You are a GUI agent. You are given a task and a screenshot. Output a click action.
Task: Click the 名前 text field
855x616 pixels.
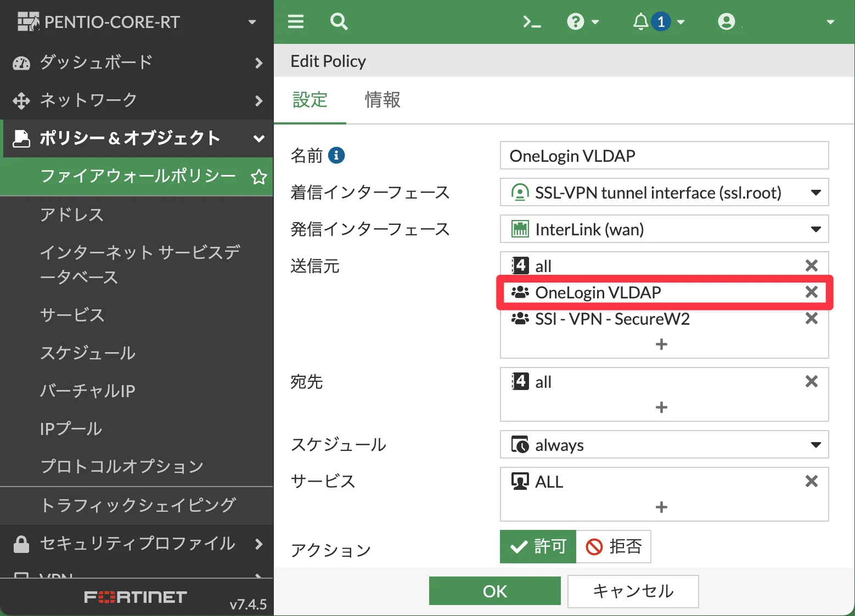tap(663, 156)
